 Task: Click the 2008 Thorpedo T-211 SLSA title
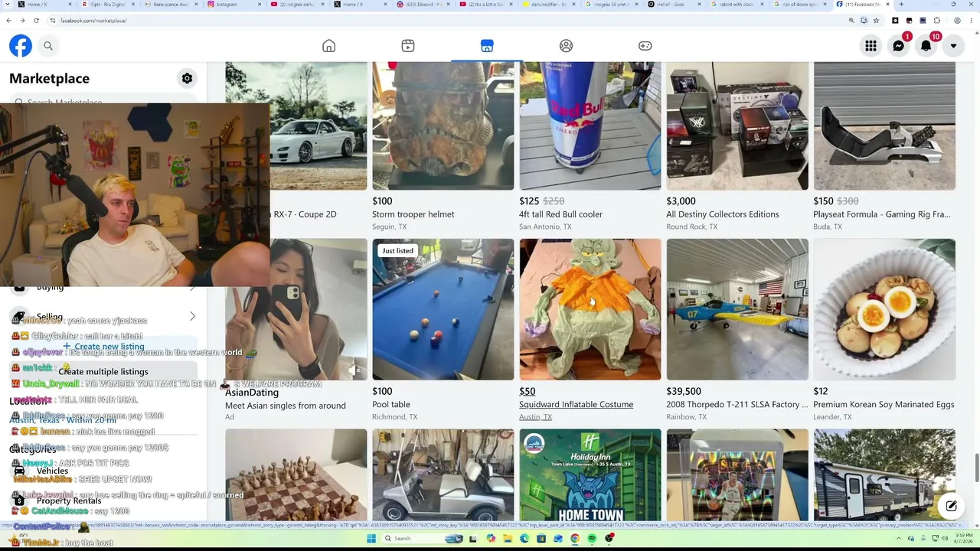(x=737, y=405)
